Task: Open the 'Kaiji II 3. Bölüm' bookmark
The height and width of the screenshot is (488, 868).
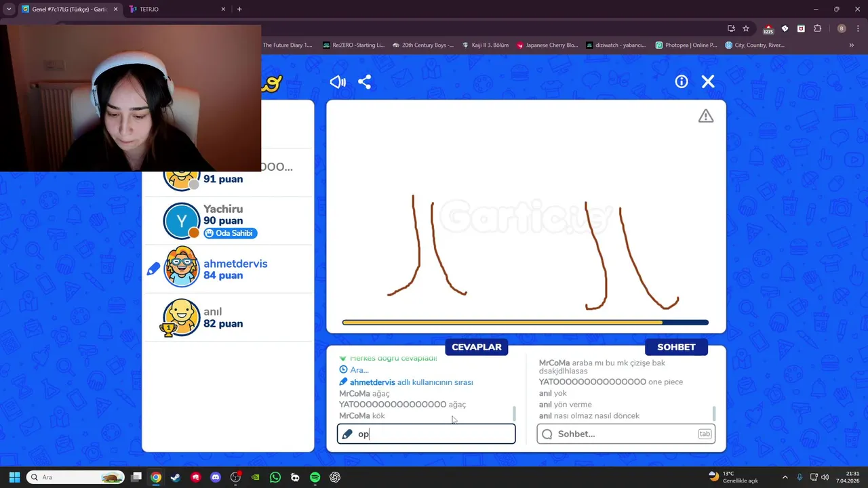Action: [486, 45]
